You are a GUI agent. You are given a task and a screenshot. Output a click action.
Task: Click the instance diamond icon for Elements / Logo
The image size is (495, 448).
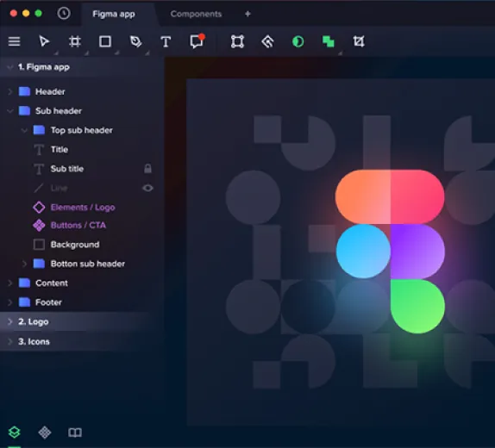coord(39,208)
